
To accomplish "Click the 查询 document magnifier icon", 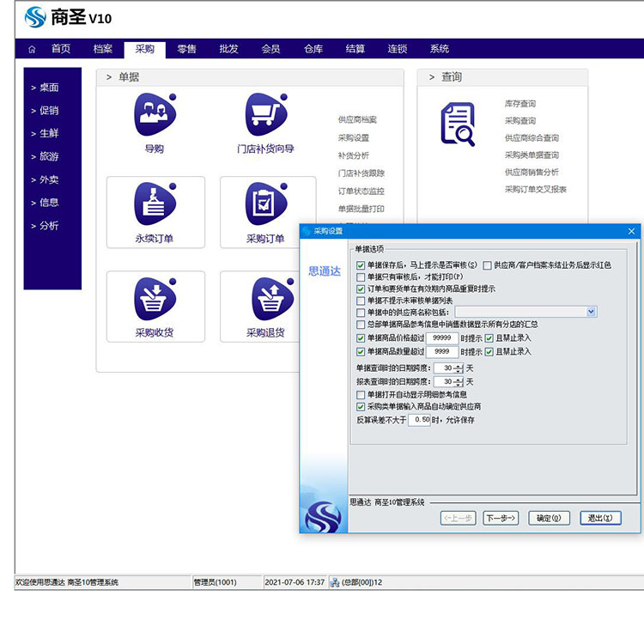I will click(458, 124).
